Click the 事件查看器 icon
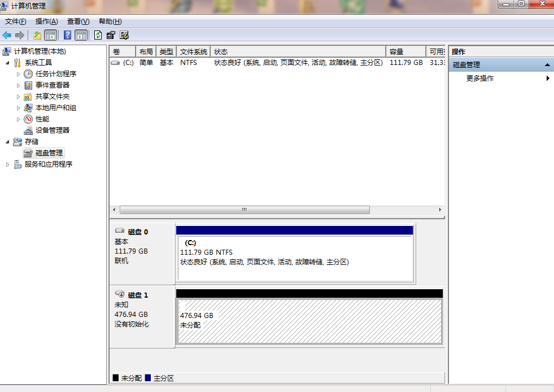 28,85
